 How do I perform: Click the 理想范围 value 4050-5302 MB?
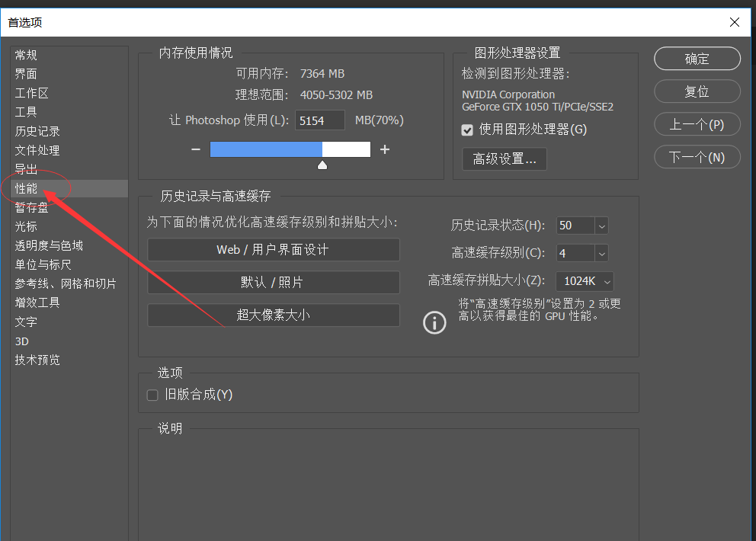pyautogui.click(x=336, y=95)
